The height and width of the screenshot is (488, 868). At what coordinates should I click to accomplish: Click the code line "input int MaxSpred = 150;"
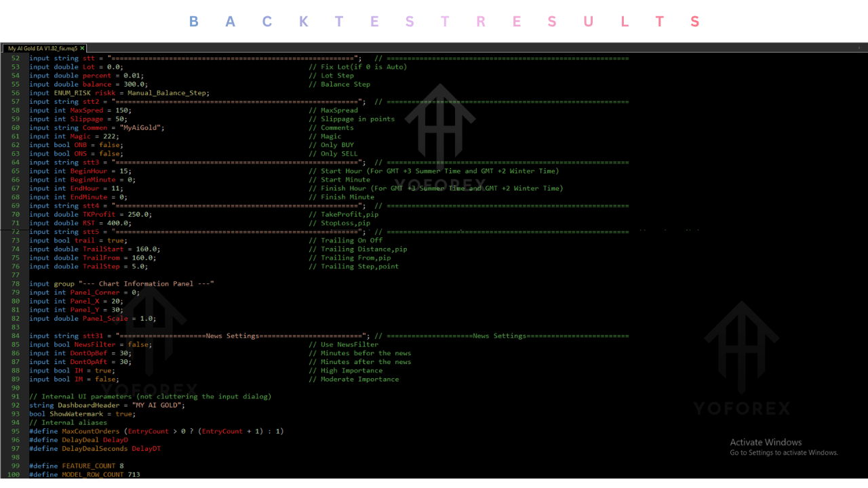point(80,110)
